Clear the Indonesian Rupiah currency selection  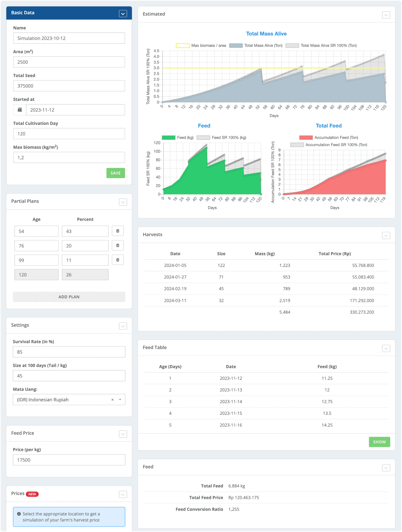pos(112,400)
